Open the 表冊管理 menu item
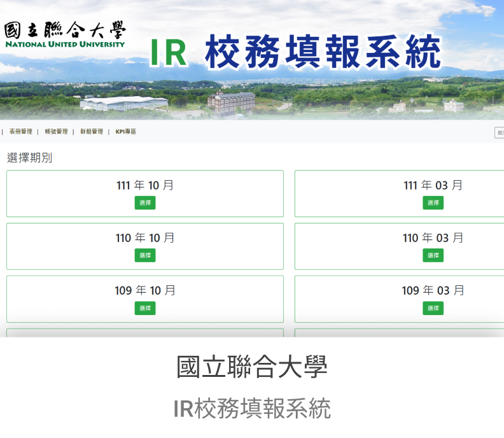The height and width of the screenshot is (438, 504). 20,132
